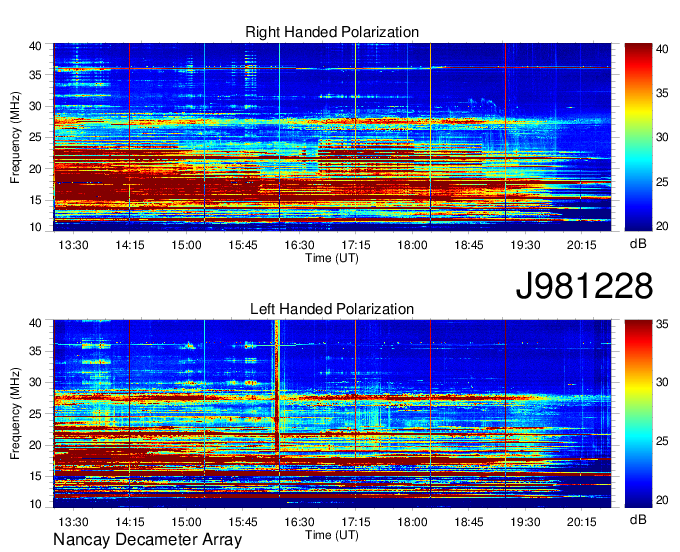Screen dimensions: 680x552
Task: Click the 15:45 time tick on right-handed plot
Action: pos(243,245)
